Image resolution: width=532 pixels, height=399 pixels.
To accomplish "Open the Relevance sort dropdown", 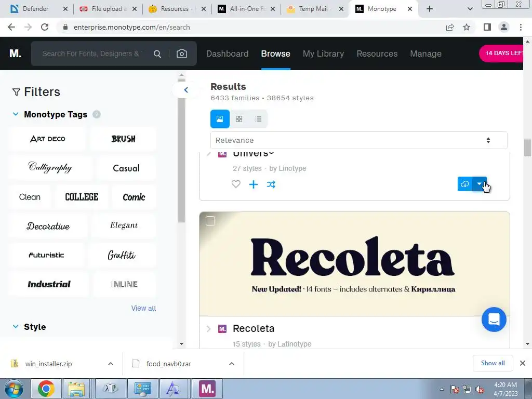I will [x=358, y=140].
